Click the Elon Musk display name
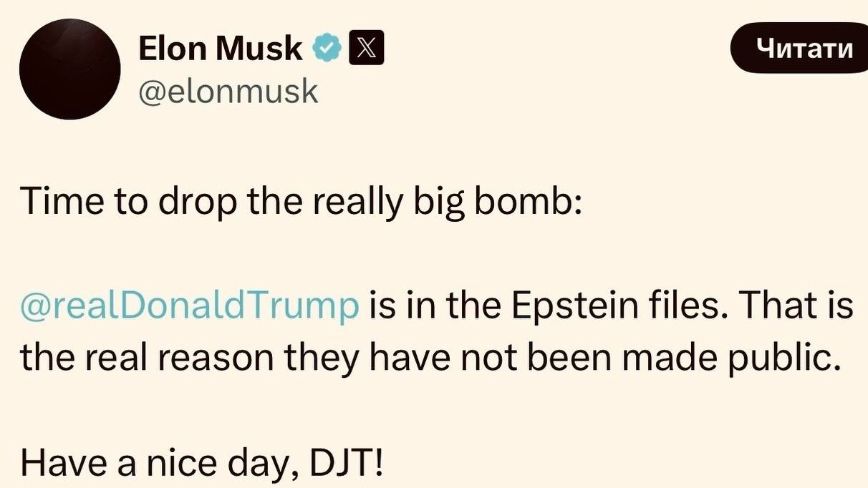 pyautogui.click(x=221, y=49)
